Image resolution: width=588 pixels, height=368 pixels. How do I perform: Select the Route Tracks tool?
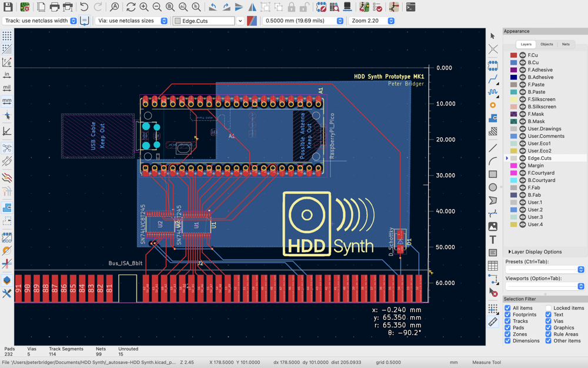click(493, 78)
